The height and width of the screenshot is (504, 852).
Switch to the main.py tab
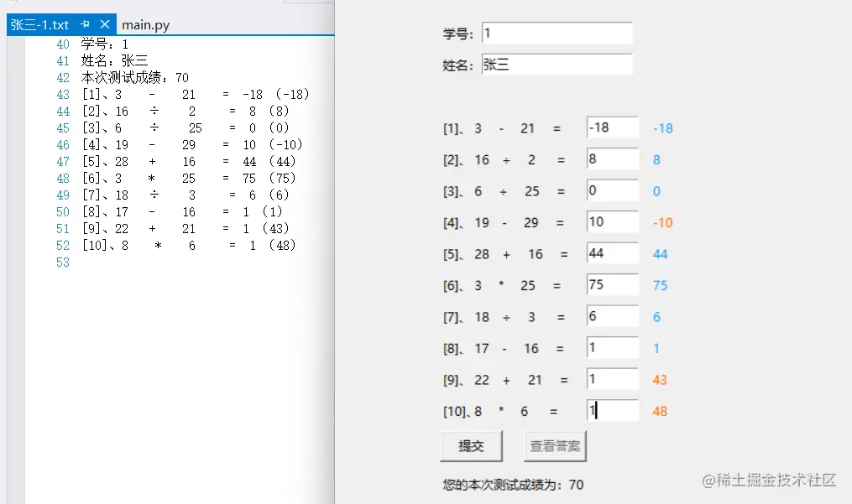[x=145, y=25]
